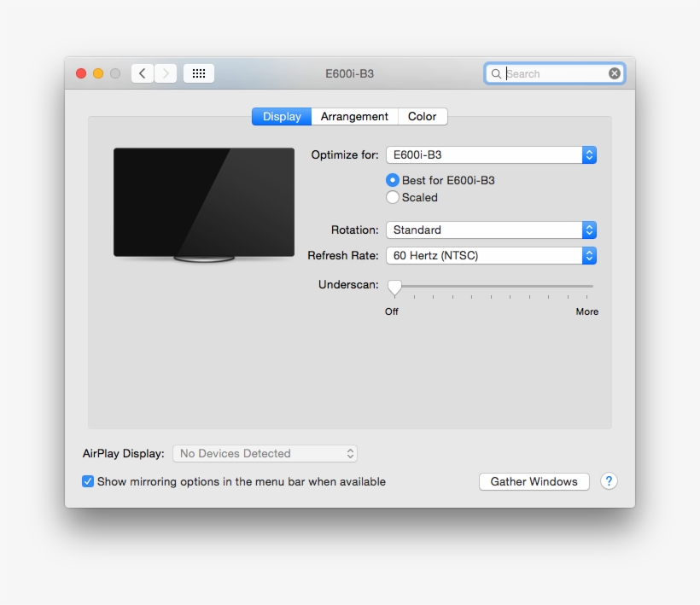
Task: Uncheck show mirroring options in menu bar
Action: [x=88, y=481]
